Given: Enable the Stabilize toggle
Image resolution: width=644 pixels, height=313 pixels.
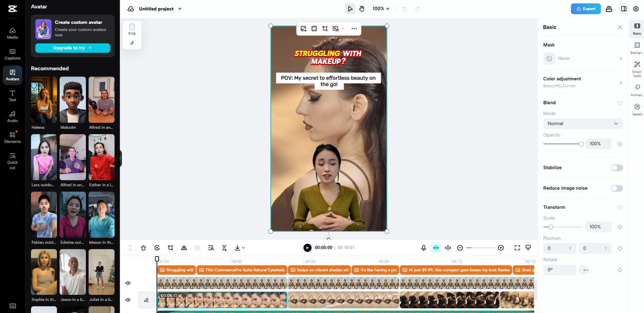Looking at the screenshot, I should tap(617, 168).
